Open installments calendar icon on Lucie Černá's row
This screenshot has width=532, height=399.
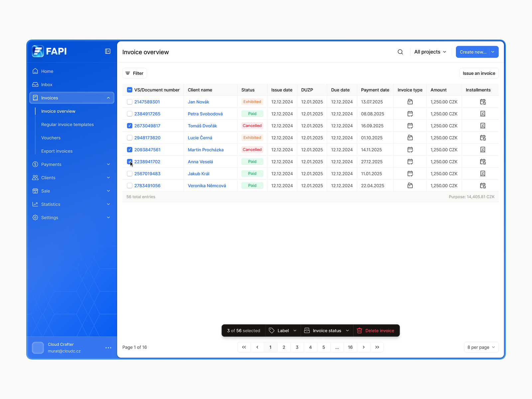(x=483, y=138)
